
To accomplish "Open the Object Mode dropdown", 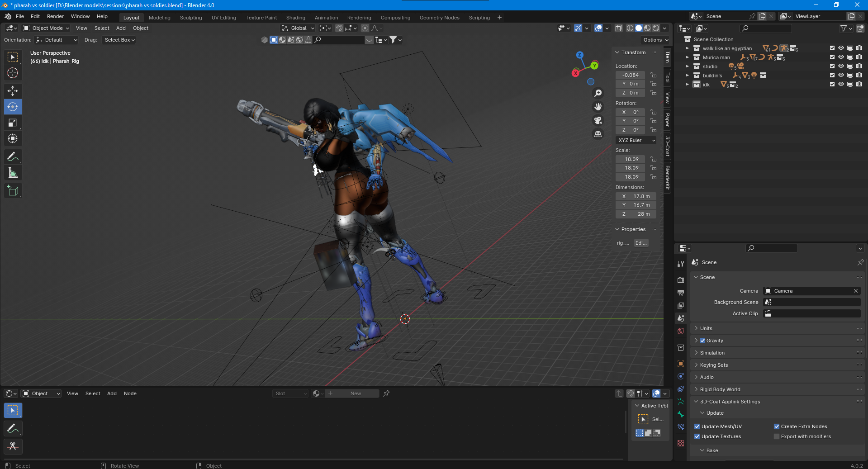I will (46, 28).
